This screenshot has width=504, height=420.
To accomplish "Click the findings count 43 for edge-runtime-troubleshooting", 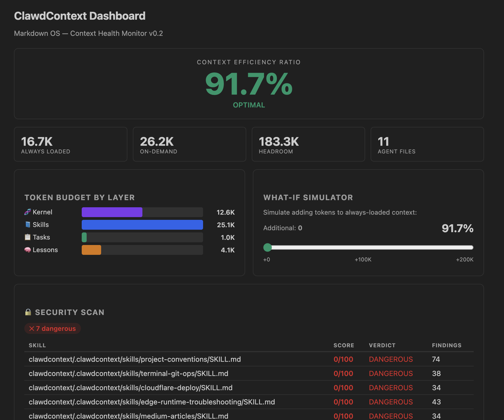I will (436, 402).
